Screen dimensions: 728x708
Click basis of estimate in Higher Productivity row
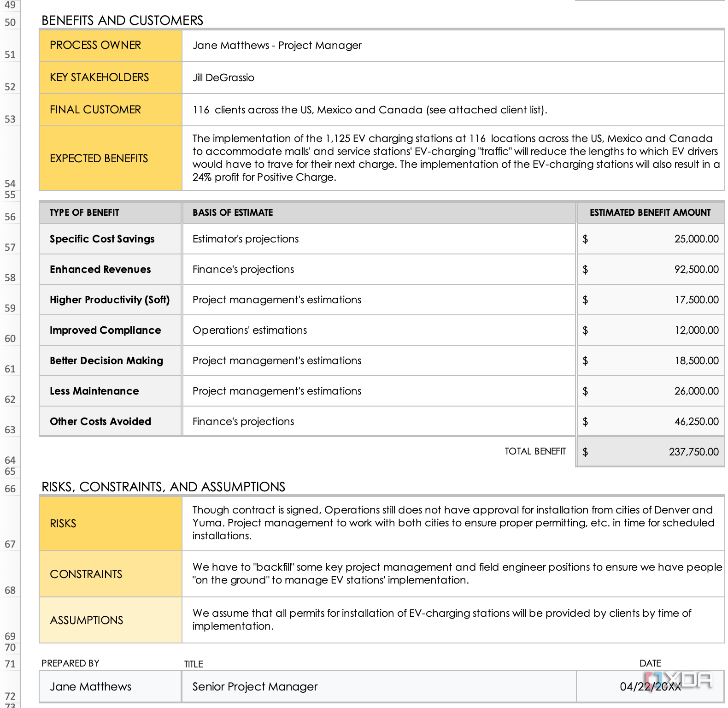pos(379,300)
